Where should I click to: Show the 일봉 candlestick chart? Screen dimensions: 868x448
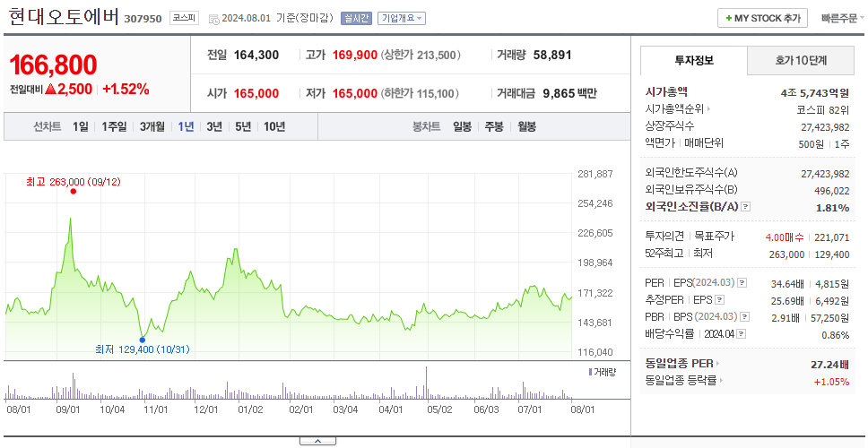tap(462, 126)
